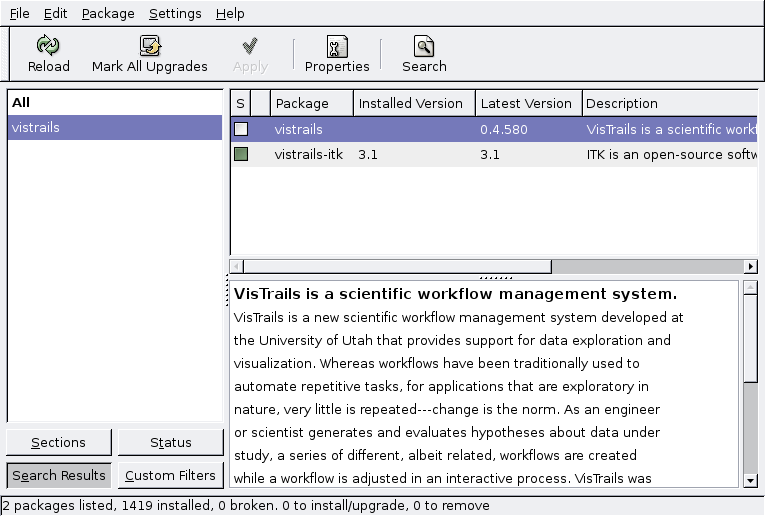Select the Search Results toggle button

coord(58,475)
